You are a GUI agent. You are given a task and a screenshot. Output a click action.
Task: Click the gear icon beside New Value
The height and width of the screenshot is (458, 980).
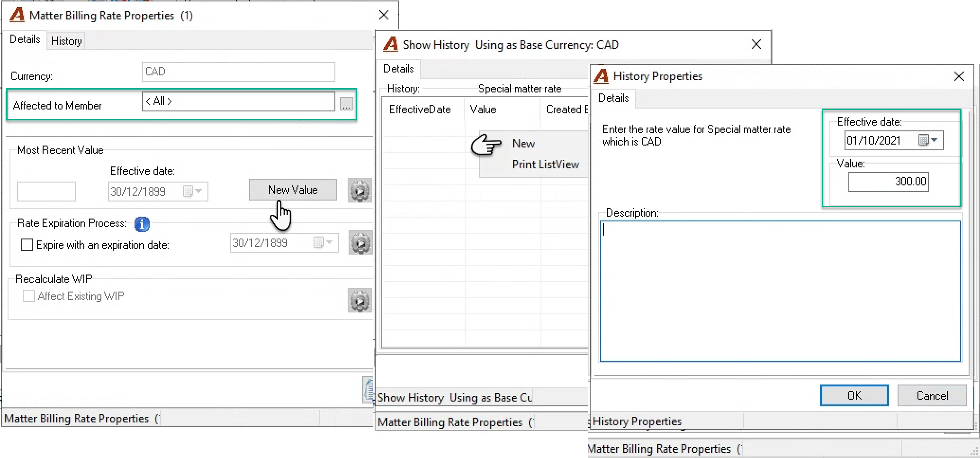click(x=360, y=191)
